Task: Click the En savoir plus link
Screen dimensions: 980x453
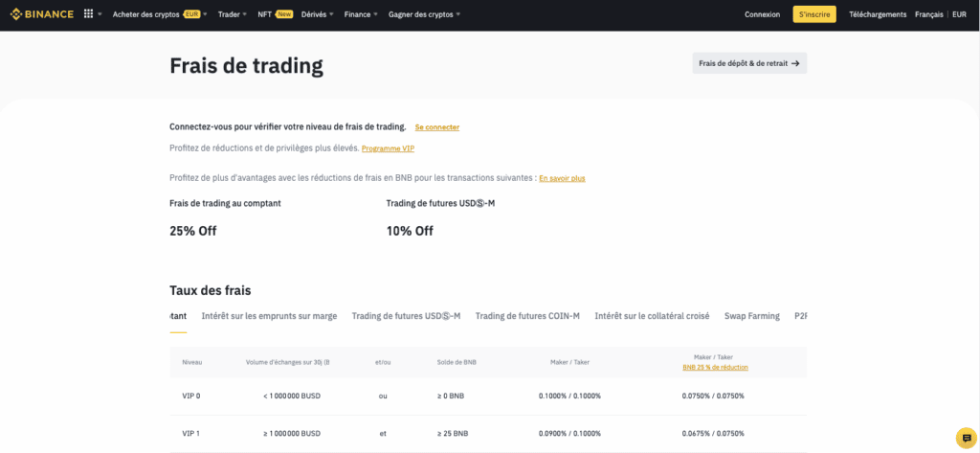Action: tap(562, 178)
